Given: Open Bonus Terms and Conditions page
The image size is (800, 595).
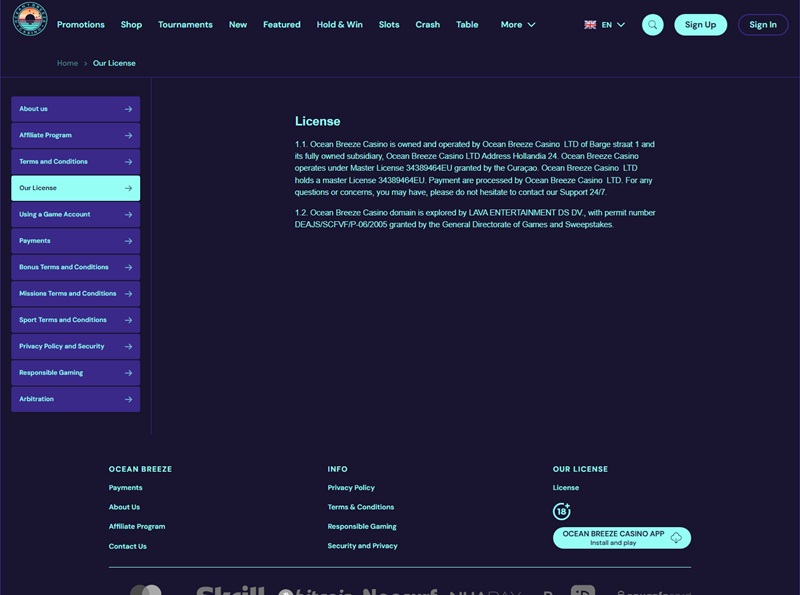Looking at the screenshot, I should point(76,267).
